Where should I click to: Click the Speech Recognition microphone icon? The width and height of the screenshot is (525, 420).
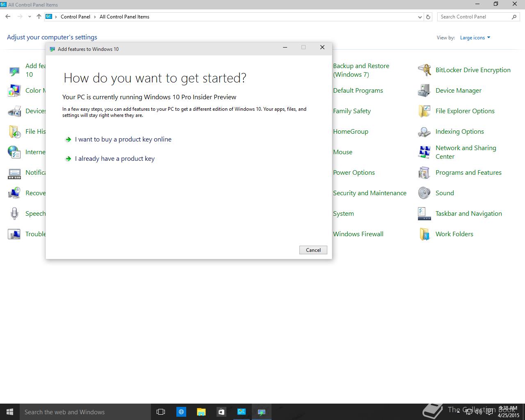click(14, 214)
